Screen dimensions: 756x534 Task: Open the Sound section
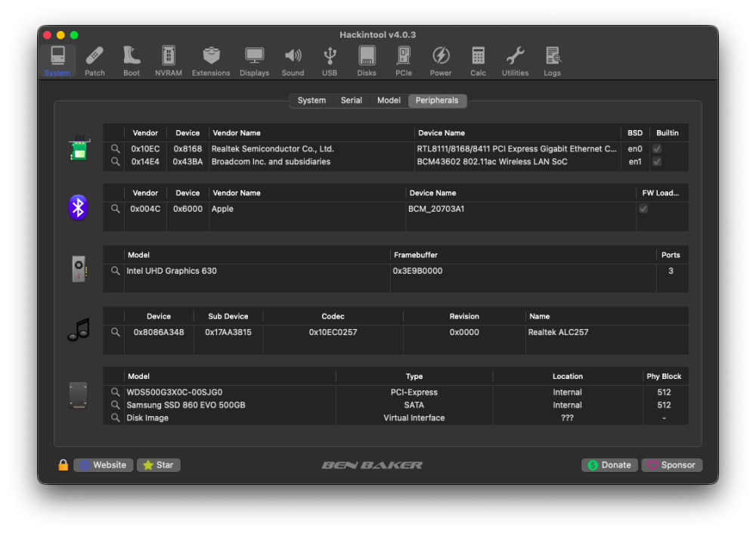tap(293, 61)
